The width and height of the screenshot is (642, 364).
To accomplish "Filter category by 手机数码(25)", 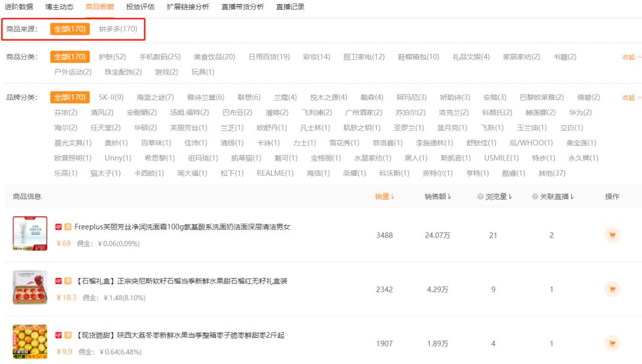I will coord(160,57).
